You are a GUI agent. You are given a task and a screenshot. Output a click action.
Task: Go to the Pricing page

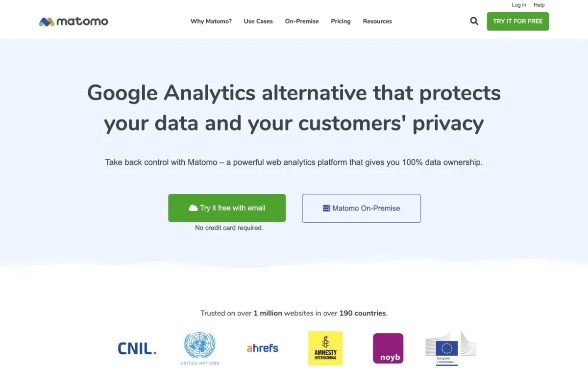pyautogui.click(x=341, y=21)
